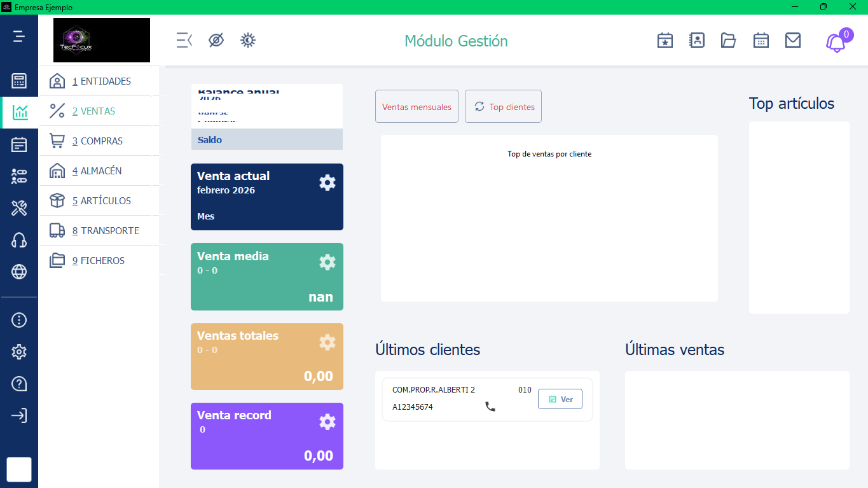Open the contacts address book icon
The width and height of the screenshot is (868, 488).
(697, 41)
